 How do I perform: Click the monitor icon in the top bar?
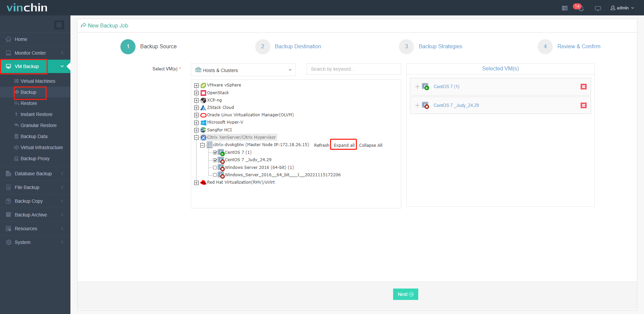pyautogui.click(x=598, y=8)
